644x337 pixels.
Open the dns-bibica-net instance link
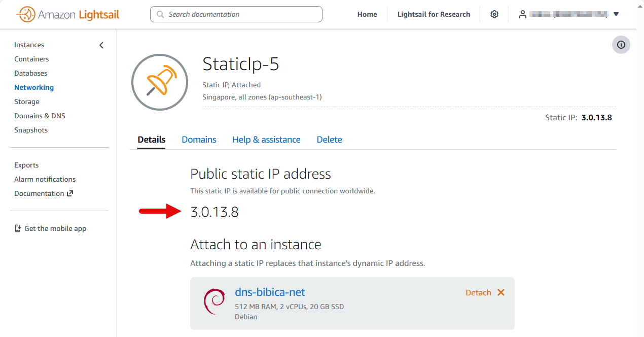[270, 292]
